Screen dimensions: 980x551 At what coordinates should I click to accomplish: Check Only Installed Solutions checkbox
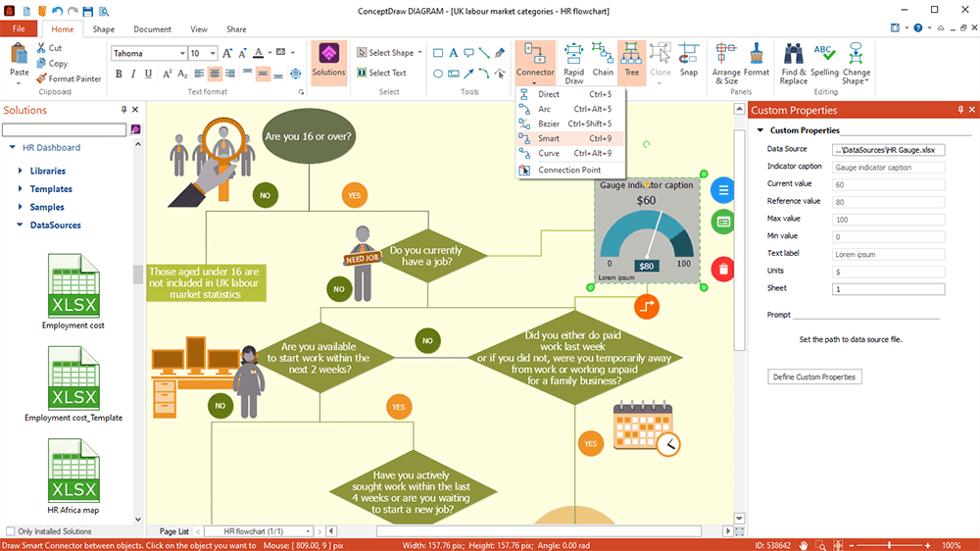pos(11,531)
